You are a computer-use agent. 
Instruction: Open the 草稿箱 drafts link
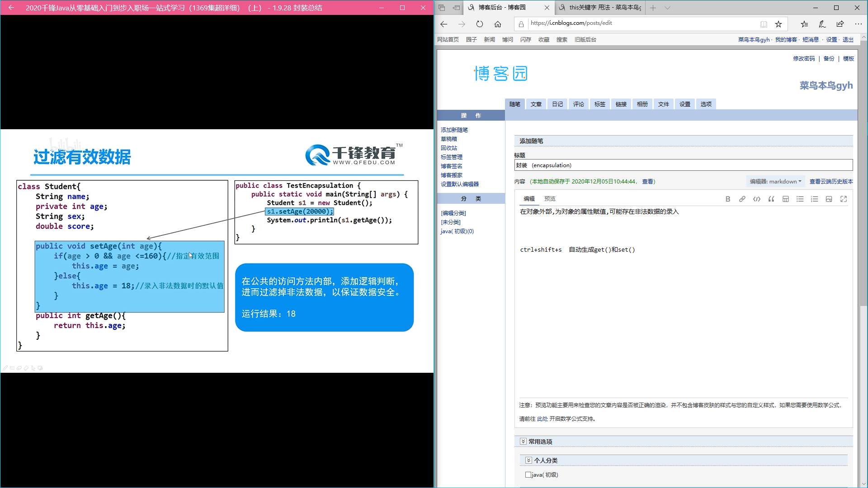point(448,139)
